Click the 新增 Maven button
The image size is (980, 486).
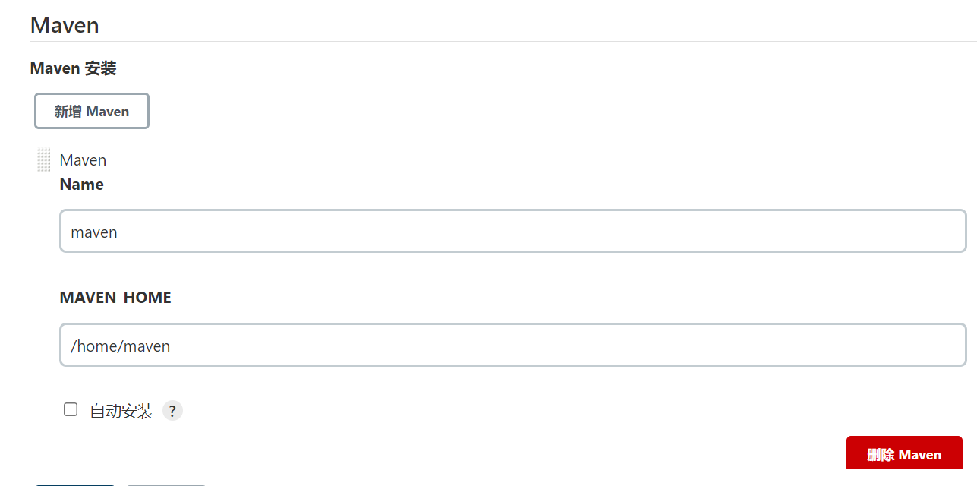click(92, 111)
